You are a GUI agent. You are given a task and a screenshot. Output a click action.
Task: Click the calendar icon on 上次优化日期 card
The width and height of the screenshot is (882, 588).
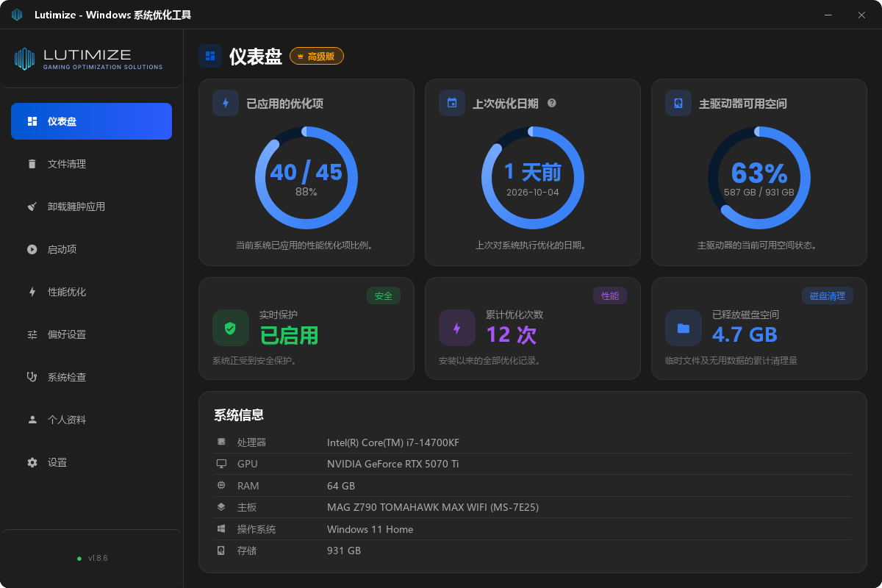[x=452, y=104]
